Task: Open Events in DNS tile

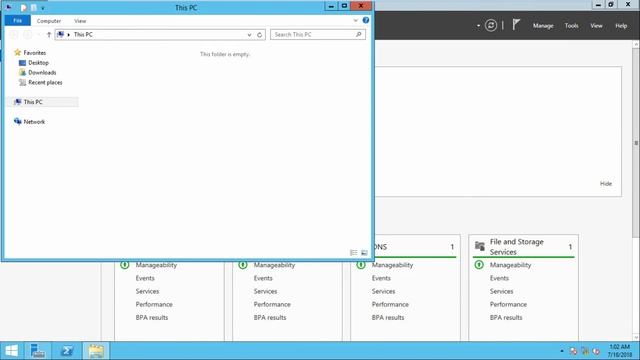Action: point(381,278)
